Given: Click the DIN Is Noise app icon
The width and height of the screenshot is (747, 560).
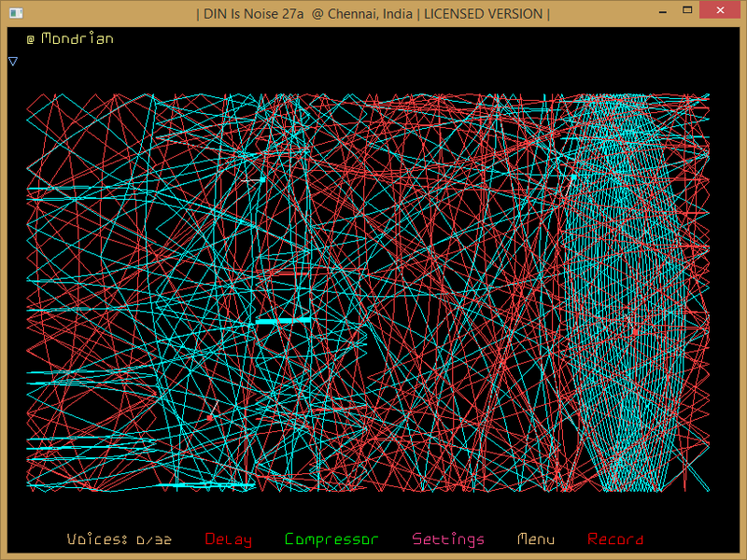Looking at the screenshot, I should click(15, 13).
